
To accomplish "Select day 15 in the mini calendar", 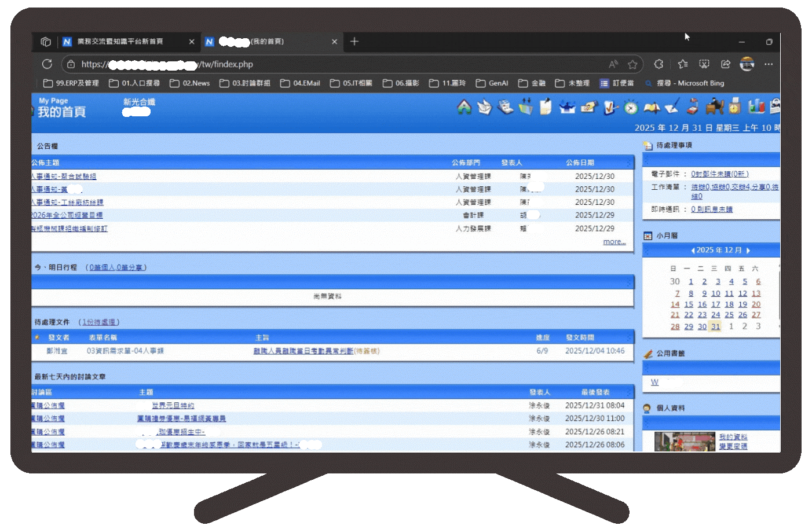I will tap(689, 304).
